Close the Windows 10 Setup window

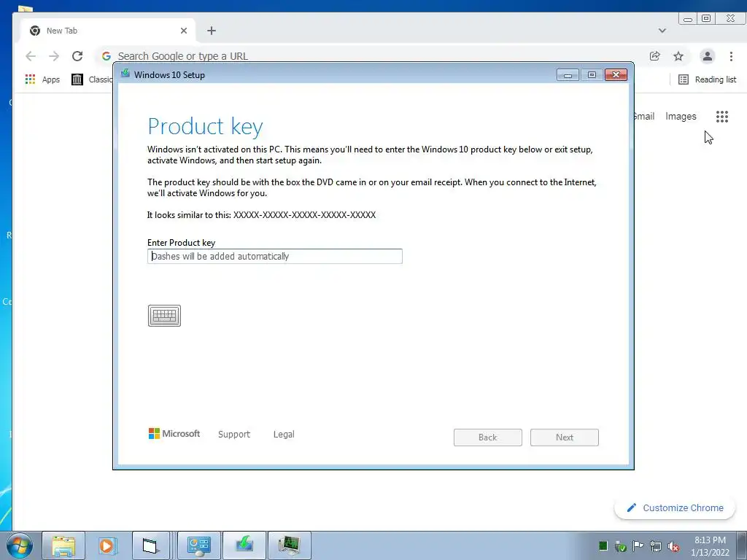coord(616,75)
